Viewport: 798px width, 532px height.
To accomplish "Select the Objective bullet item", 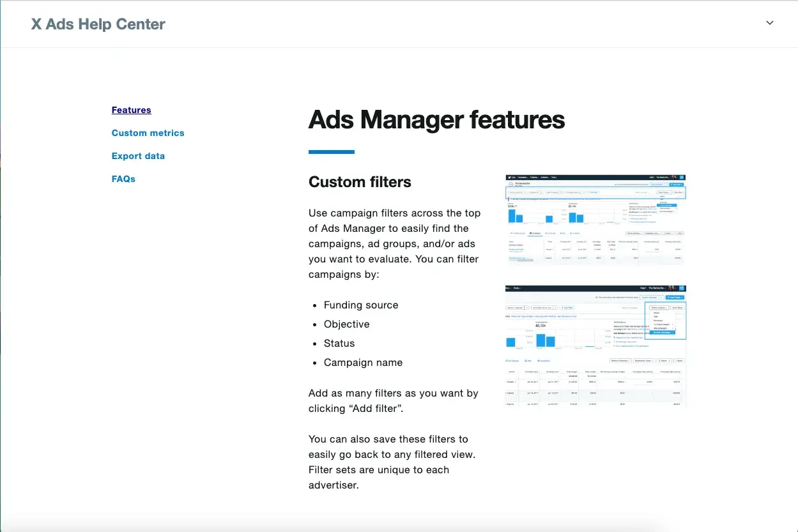I will tap(347, 324).
